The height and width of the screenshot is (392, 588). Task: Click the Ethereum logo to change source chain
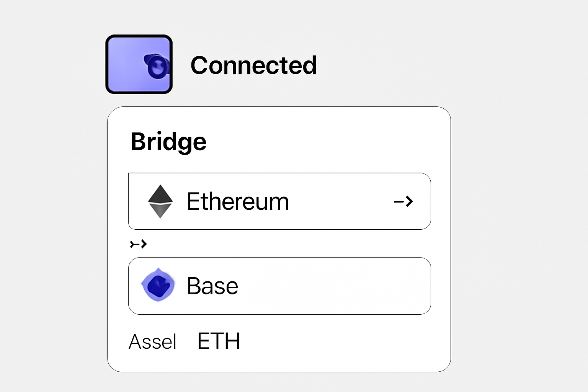click(x=160, y=201)
